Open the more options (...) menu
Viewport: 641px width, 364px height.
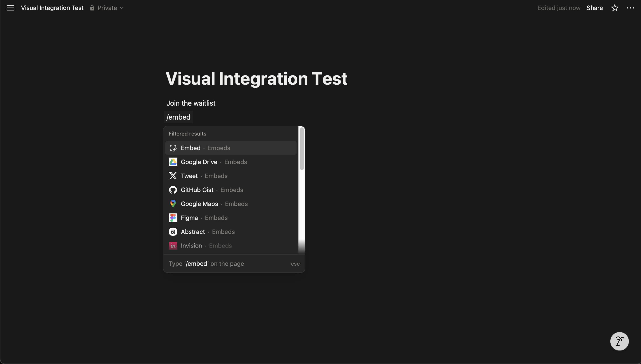[x=631, y=8]
